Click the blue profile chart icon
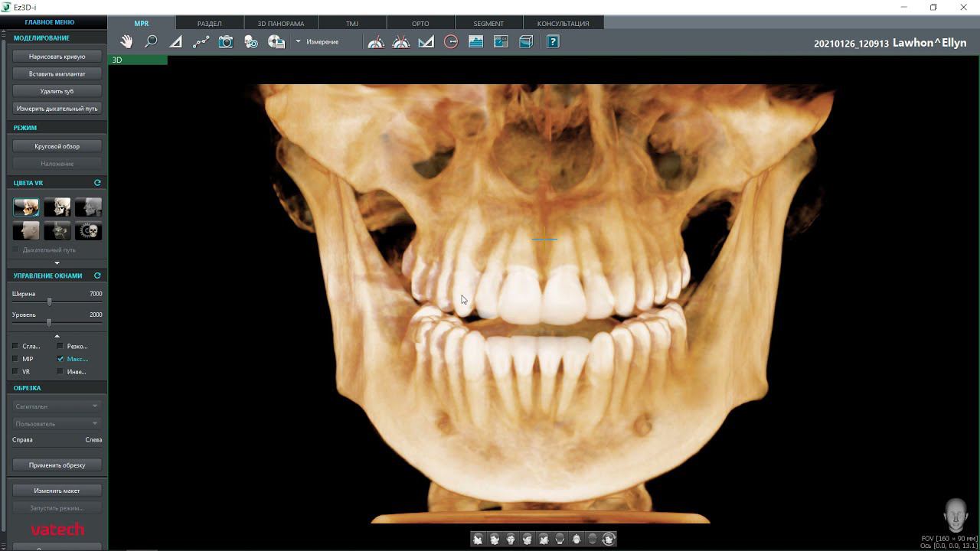The width and height of the screenshot is (980, 551). [x=475, y=42]
